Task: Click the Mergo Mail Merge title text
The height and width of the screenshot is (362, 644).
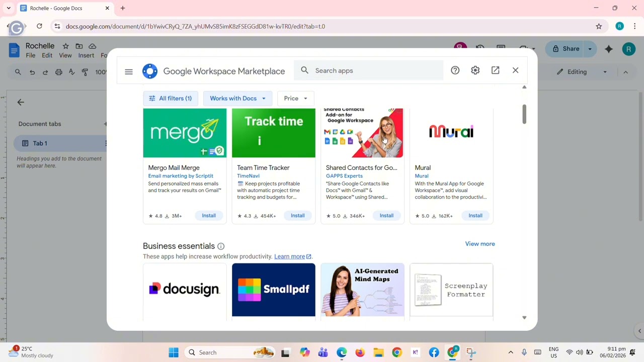Action: point(174,168)
